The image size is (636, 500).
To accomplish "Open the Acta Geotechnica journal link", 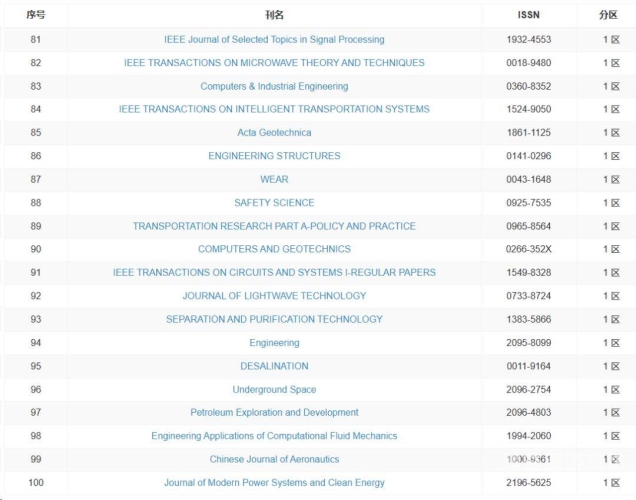I will coord(274,133).
